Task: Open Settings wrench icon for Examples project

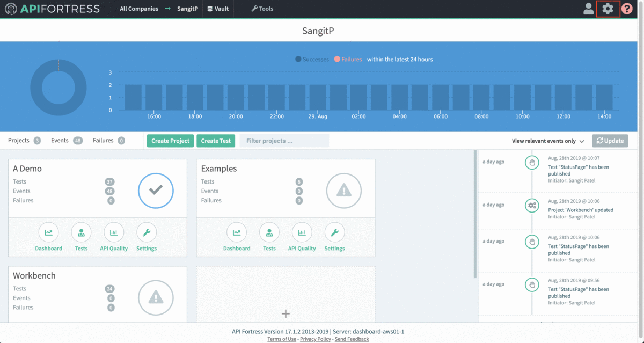Action: click(334, 232)
